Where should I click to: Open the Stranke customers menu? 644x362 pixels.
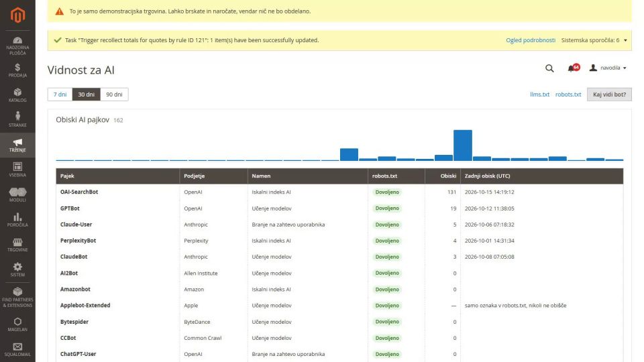[x=17, y=120]
